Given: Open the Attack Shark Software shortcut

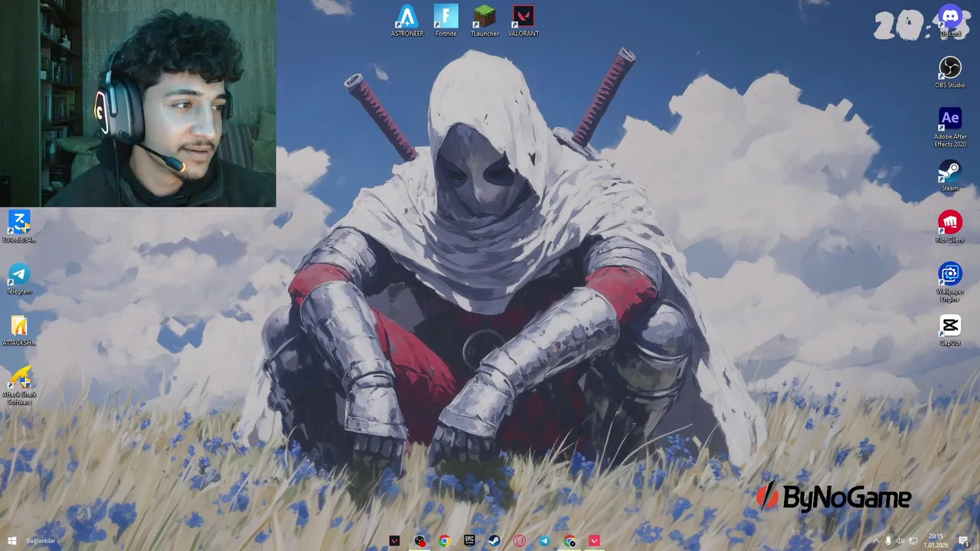Looking at the screenshot, I should coord(19,385).
